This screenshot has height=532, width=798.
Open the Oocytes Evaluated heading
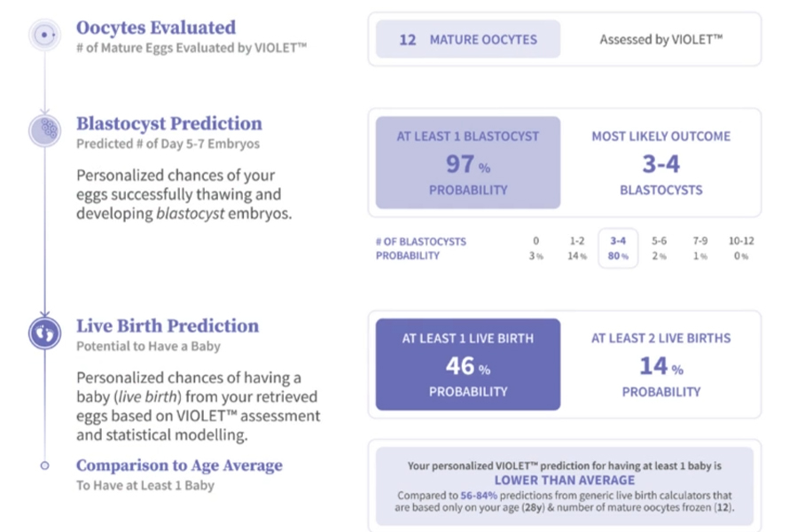click(156, 27)
